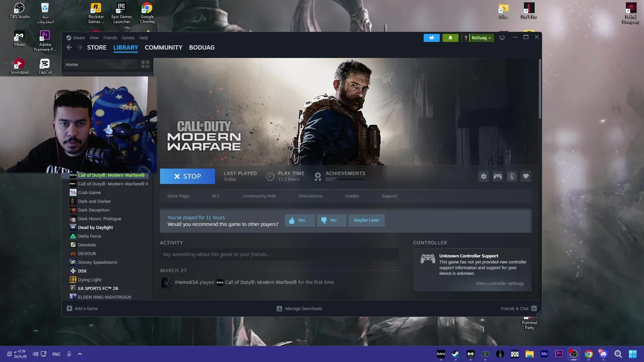
Task: Recommend the game with Yes
Action: (x=300, y=220)
